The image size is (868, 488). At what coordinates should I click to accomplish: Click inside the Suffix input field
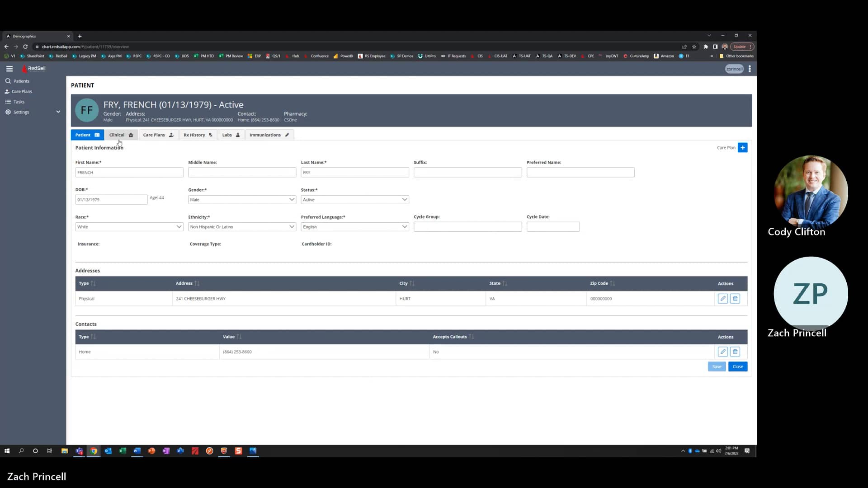[467, 172]
